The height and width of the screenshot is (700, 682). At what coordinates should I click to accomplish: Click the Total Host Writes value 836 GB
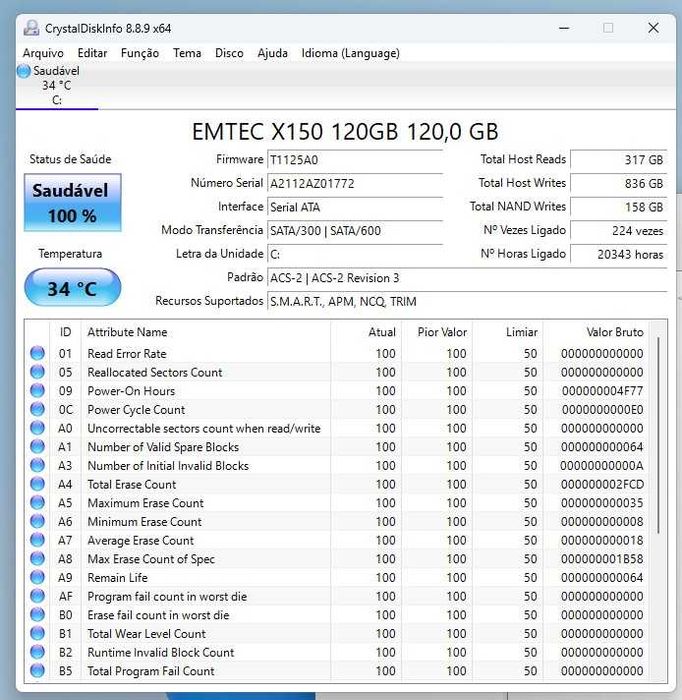pyautogui.click(x=619, y=183)
